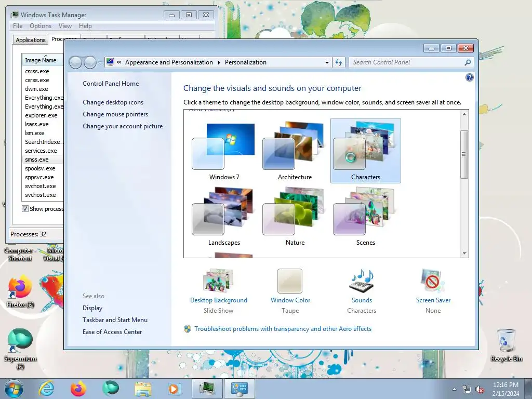Switch to Control Panel taskbar button
This screenshot has width=532, height=399.
[x=240, y=389]
